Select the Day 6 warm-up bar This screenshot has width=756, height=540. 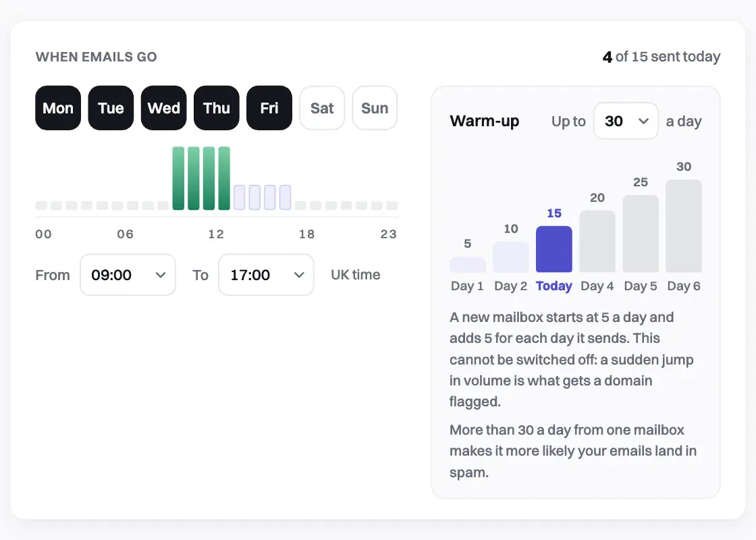684,226
